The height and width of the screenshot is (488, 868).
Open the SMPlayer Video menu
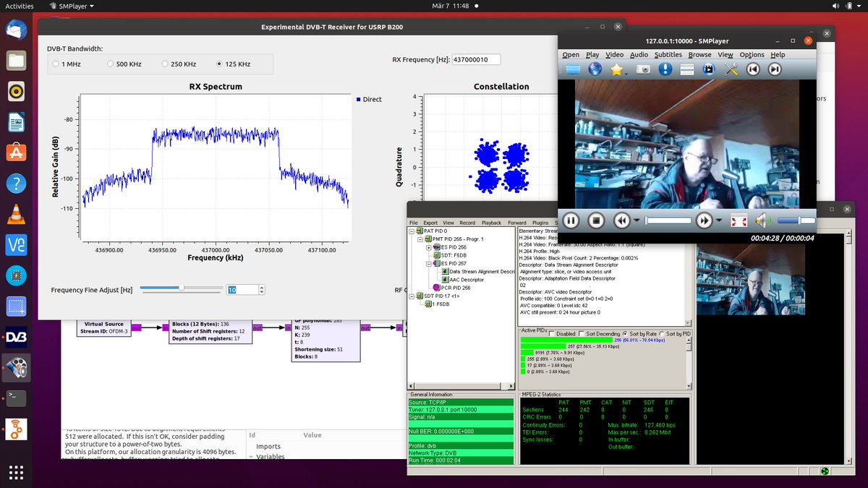[x=615, y=54]
